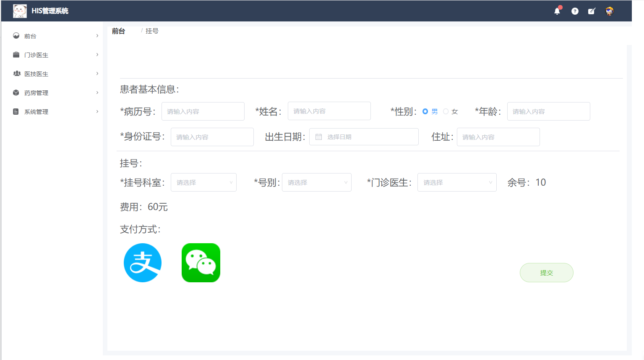Expand the 系统管理 menu chevron

point(97,111)
